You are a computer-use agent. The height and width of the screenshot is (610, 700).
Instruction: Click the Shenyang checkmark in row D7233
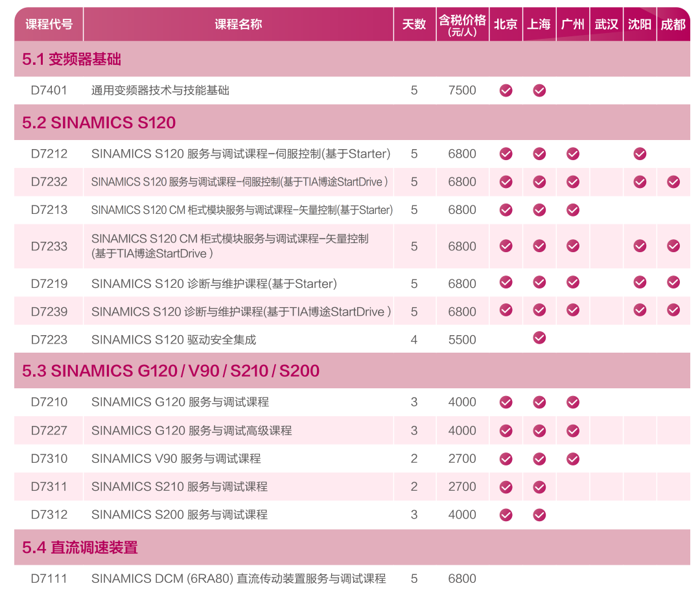(x=640, y=246)
